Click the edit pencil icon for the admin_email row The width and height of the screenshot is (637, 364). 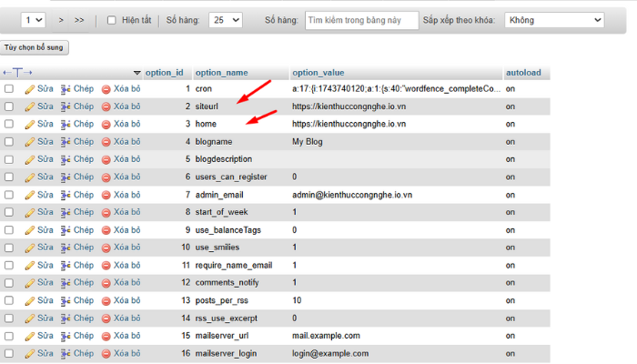coord(29,195)
